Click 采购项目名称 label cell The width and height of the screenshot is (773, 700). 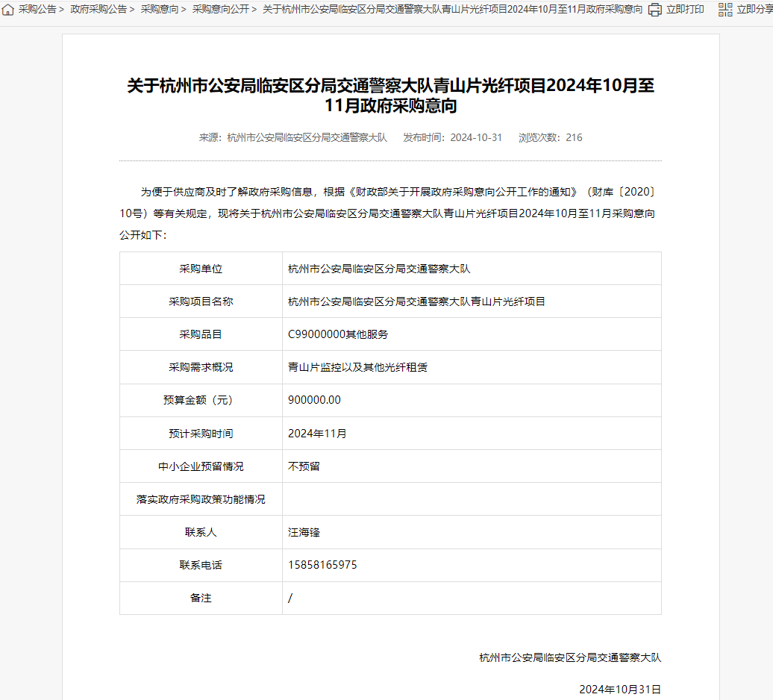201,301
